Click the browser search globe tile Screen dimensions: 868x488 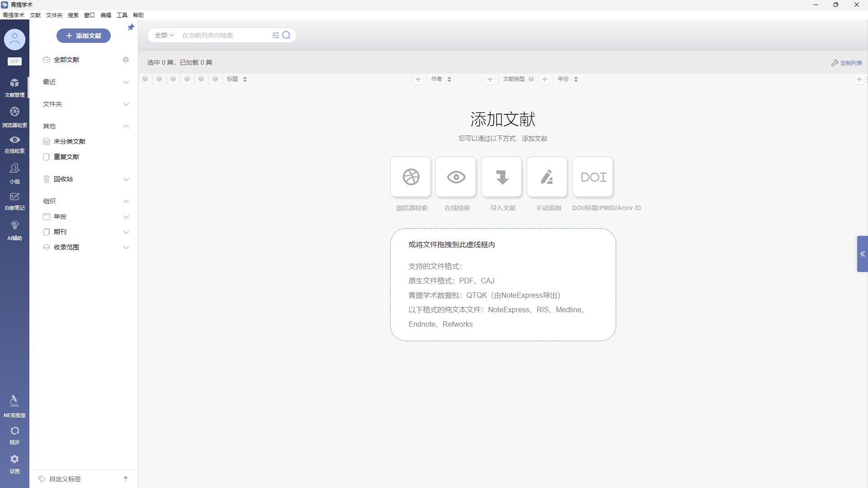410,177
